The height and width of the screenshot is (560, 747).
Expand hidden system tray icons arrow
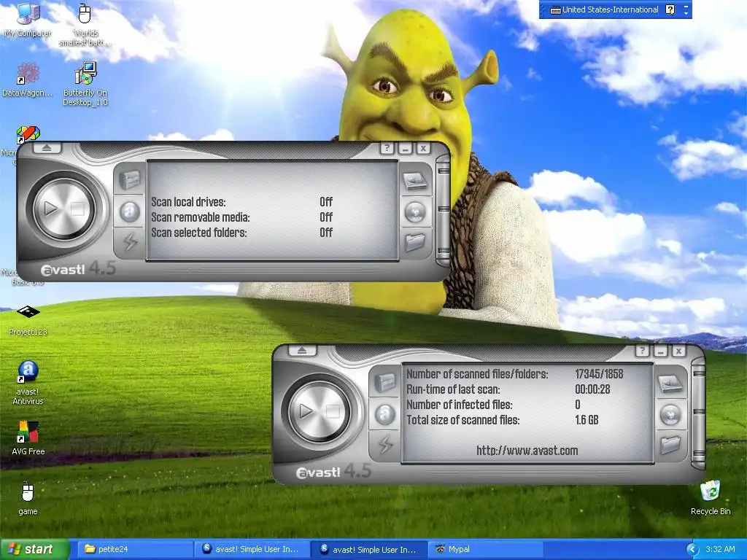coord(692,549)
